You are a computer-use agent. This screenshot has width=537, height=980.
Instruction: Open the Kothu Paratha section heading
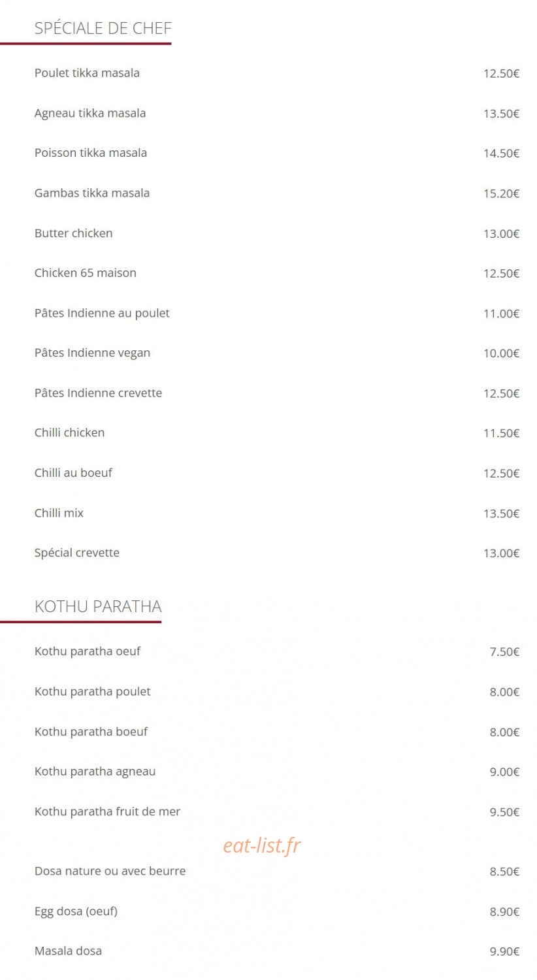(x=98, y=606)
